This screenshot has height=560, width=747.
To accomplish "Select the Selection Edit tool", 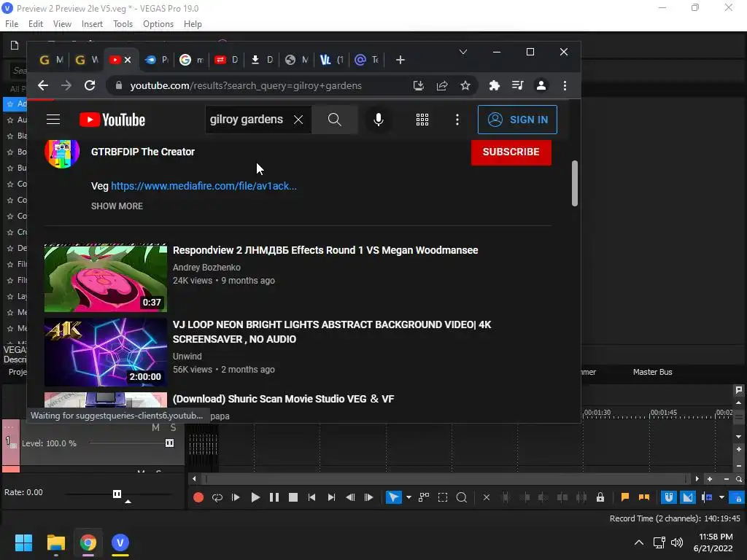I will (443, 497).
